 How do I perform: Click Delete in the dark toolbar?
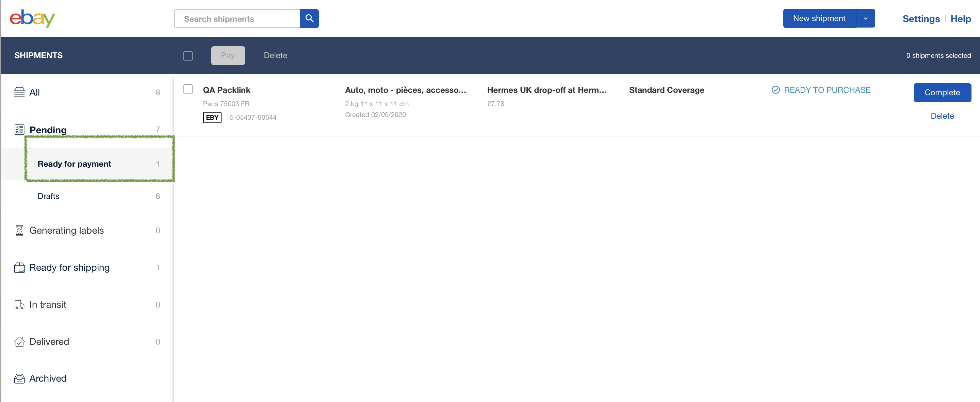(x=275, y=55)
